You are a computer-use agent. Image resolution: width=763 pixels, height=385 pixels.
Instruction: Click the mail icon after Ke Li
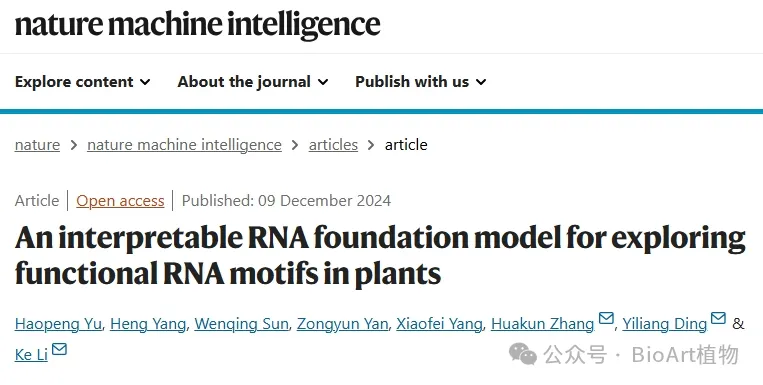click(x=59, y=349)
